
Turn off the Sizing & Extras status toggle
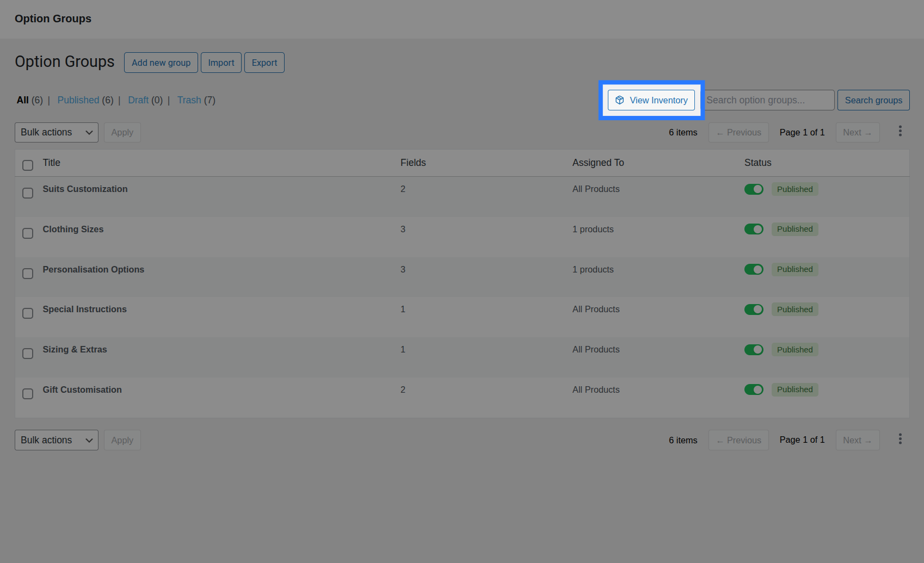tap(754, 350)
